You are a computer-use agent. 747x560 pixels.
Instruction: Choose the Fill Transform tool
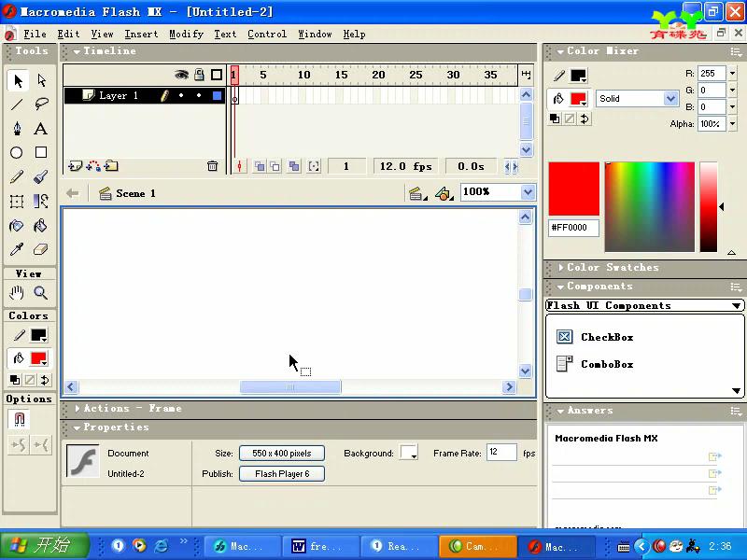click(41, 201)
